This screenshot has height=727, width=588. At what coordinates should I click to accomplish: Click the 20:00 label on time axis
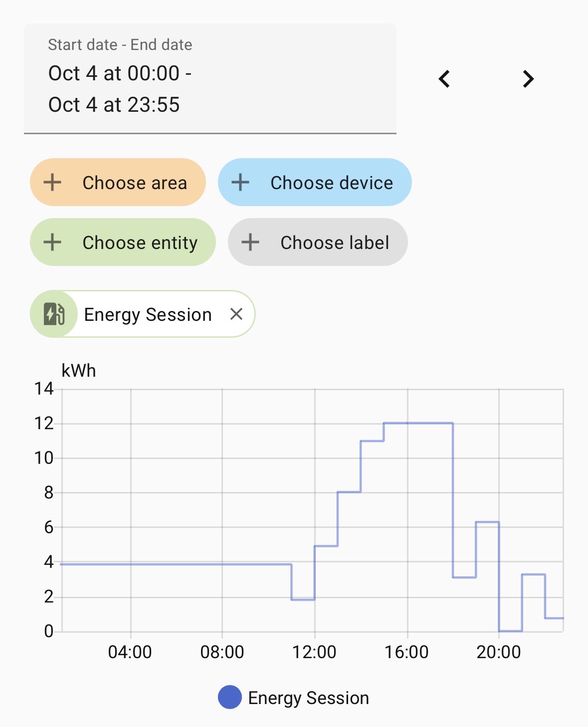coord(499,652)
